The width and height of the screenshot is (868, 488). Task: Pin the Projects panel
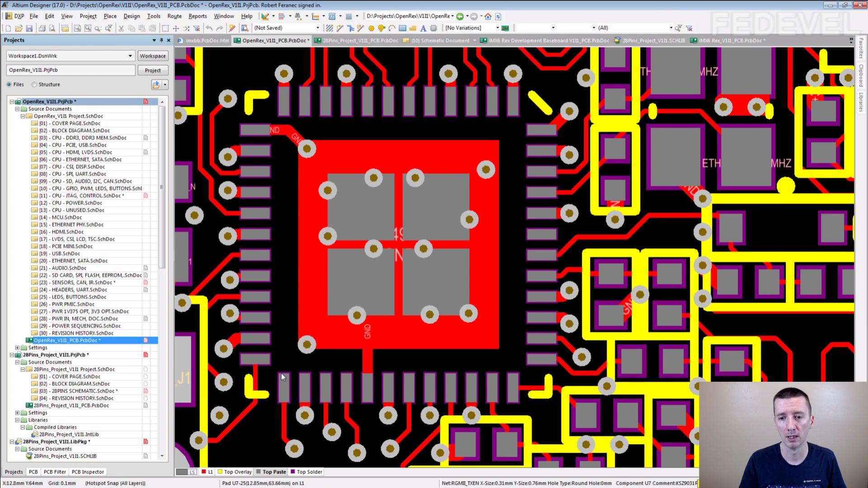pos(161,40)
